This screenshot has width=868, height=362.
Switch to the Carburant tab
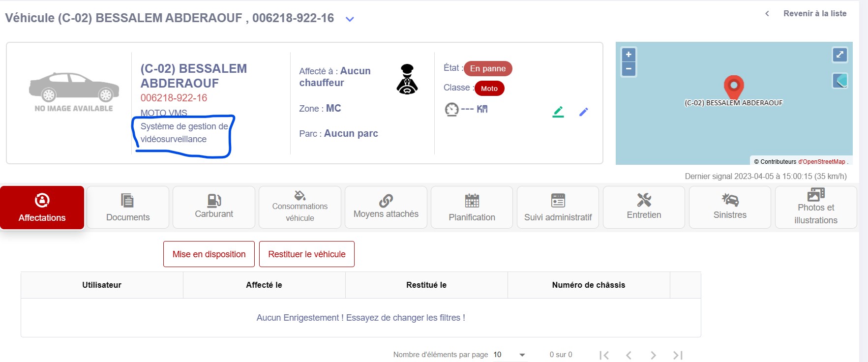(x=214, y=208)
